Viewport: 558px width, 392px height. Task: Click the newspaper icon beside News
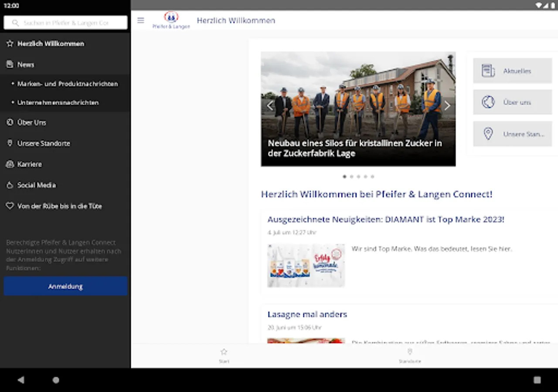(x=10, y=64)
